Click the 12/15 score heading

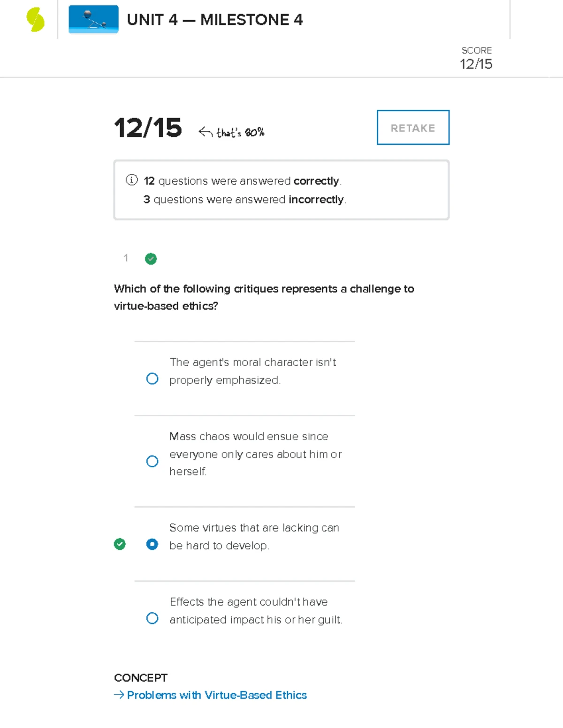148,129
